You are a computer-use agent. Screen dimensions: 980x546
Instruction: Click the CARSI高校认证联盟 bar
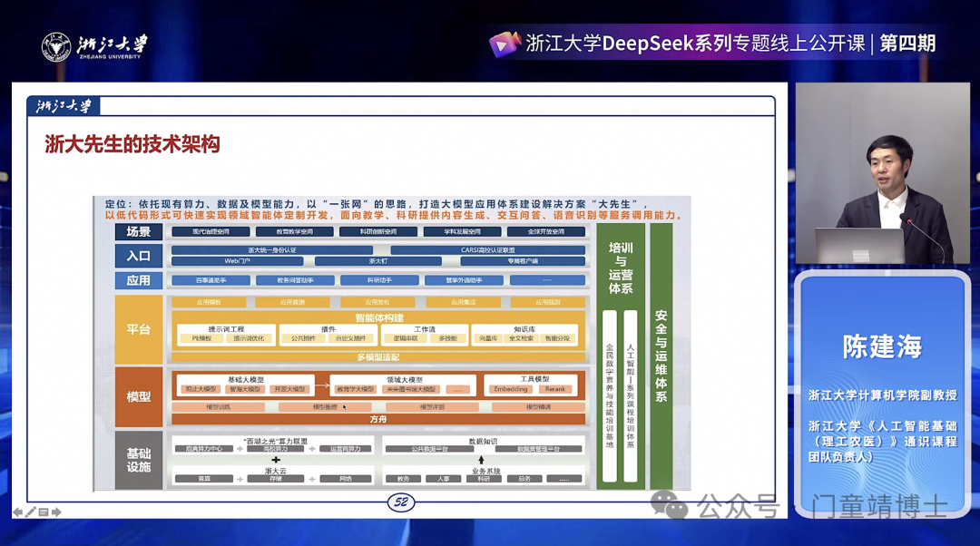coord(487,250)
